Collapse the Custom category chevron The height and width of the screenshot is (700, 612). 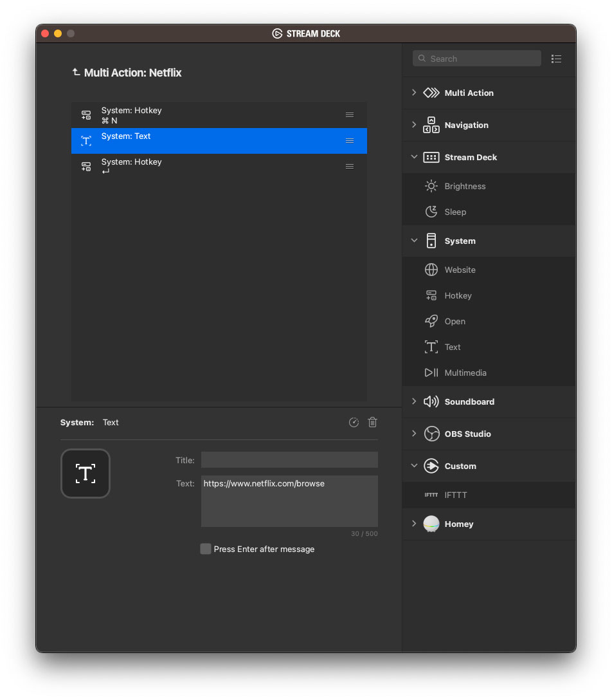click(414, 465)
